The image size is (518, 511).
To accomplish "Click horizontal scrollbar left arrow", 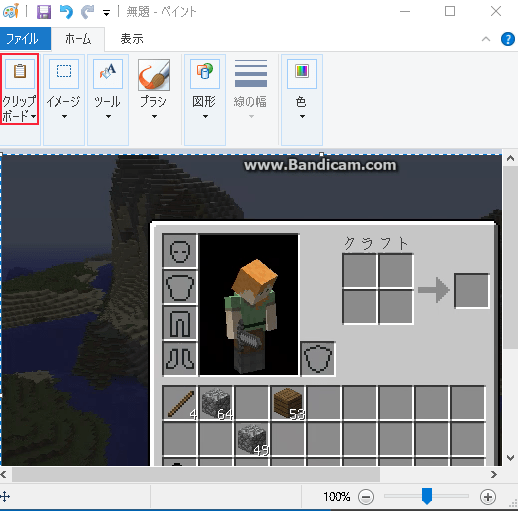I will point(4,474).
